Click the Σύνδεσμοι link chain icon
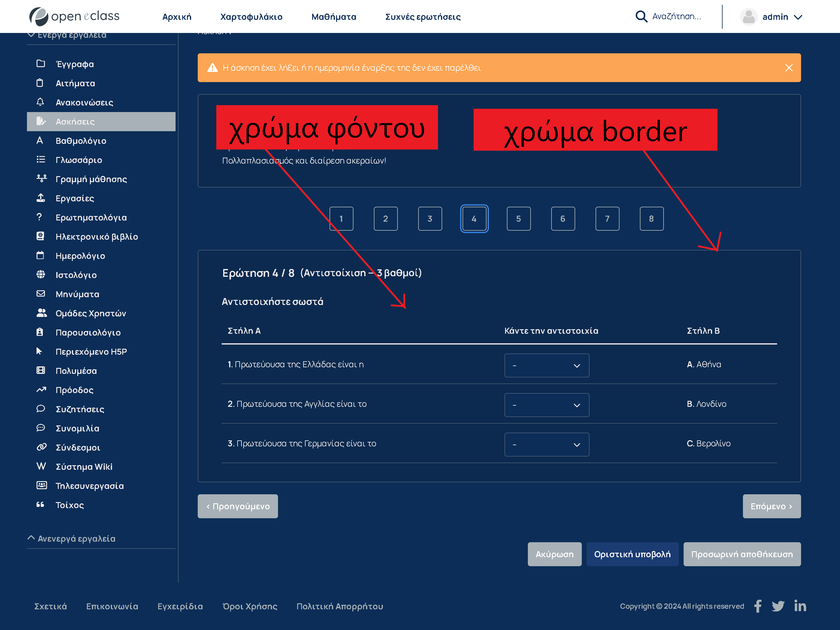 tap(41, 447)
